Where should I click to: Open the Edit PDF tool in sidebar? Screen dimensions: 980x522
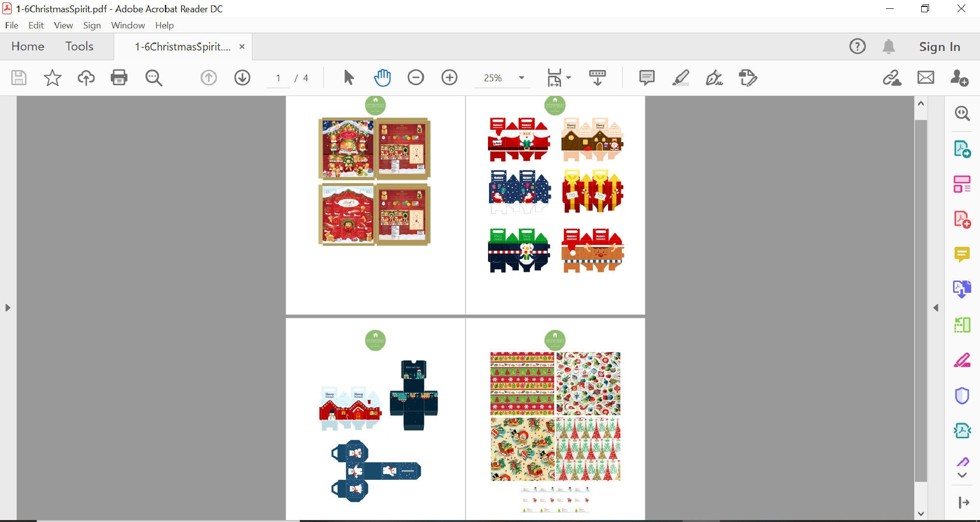tap(962, 184)
